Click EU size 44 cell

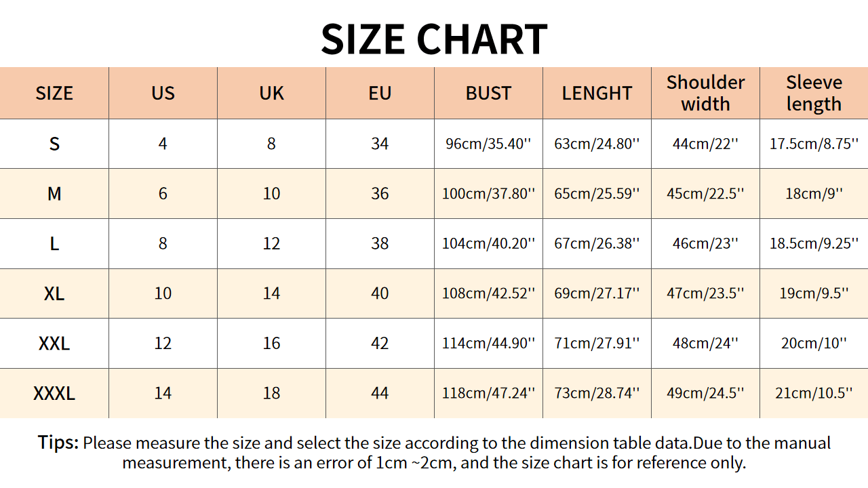coord(380,393)
